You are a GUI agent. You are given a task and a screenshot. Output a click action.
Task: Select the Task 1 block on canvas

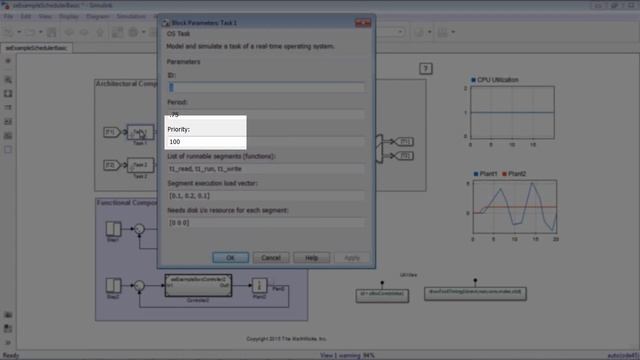pyautogui.click(x=140, y=132)
